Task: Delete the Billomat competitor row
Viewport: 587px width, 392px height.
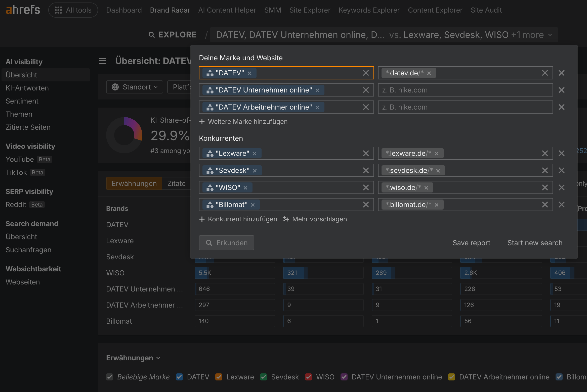Action: click(x=561, y=205)
